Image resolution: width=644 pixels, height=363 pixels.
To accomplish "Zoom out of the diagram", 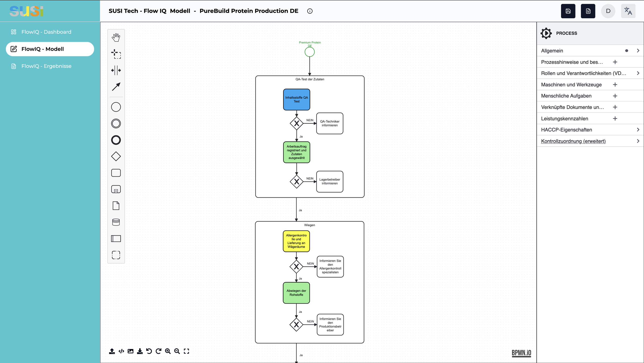I will click(x=177, y=351).
